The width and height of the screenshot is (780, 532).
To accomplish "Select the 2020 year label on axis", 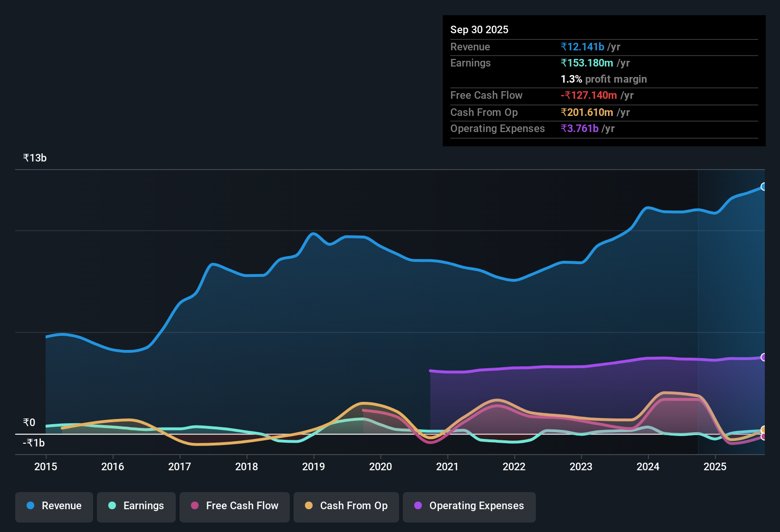I will coord(380,467).
